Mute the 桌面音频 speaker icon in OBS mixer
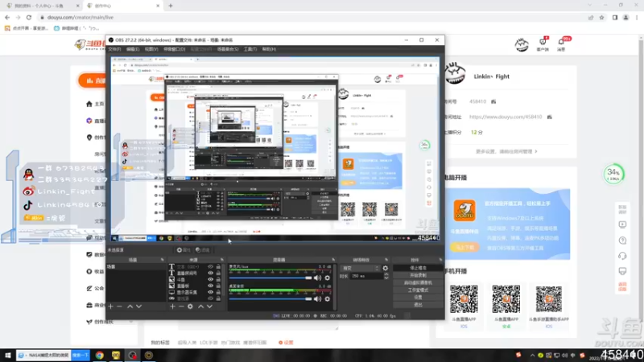This screenshot has height=362, width=644. point(317,298)
